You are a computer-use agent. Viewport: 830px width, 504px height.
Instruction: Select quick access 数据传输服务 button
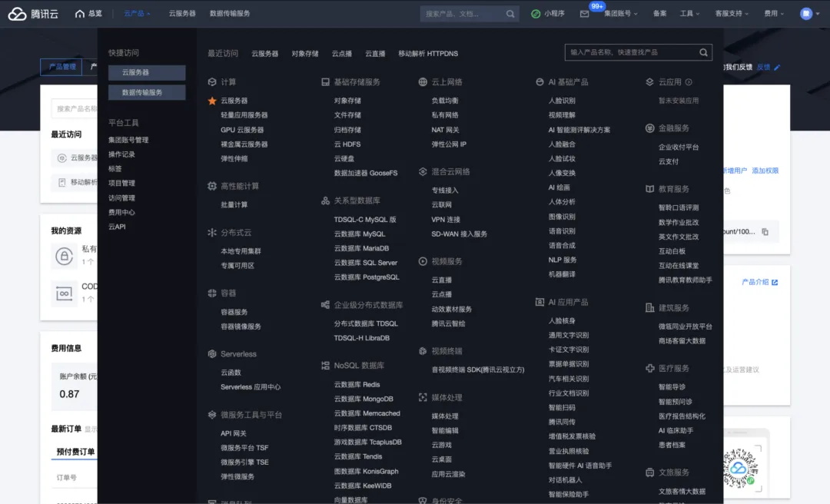pyautogui.click(x=147, y=92)
